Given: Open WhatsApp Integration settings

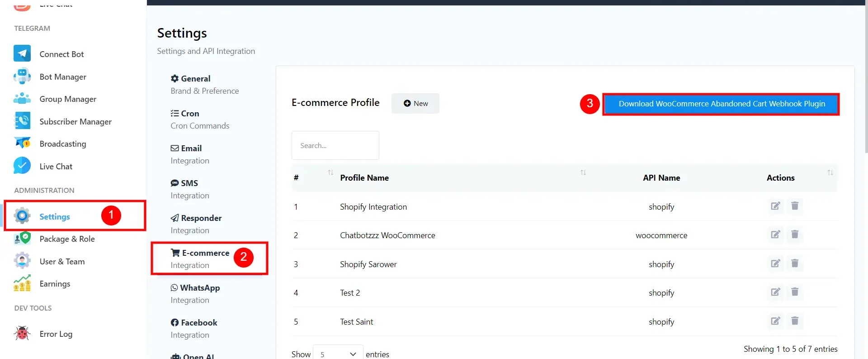Looking at the screenshot, I should pos(195,294).
